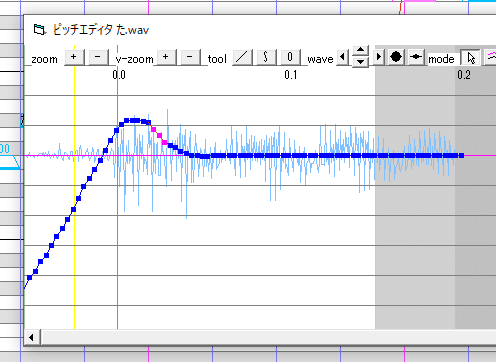496x362 pixels.
Task: Decrease vertical zoom with v-zoom minus
Action: [190, 57]
